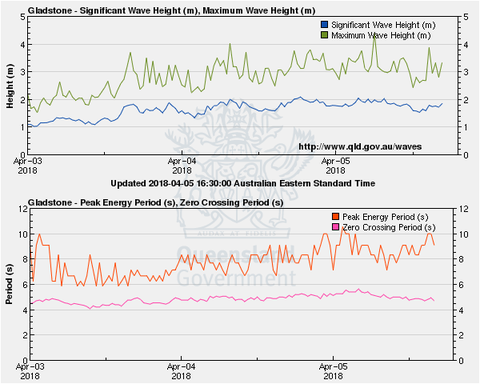Click the orange Peak Energy Period legend swatch
The width and height of the screenshot is (480, 384).
(336, 217)
